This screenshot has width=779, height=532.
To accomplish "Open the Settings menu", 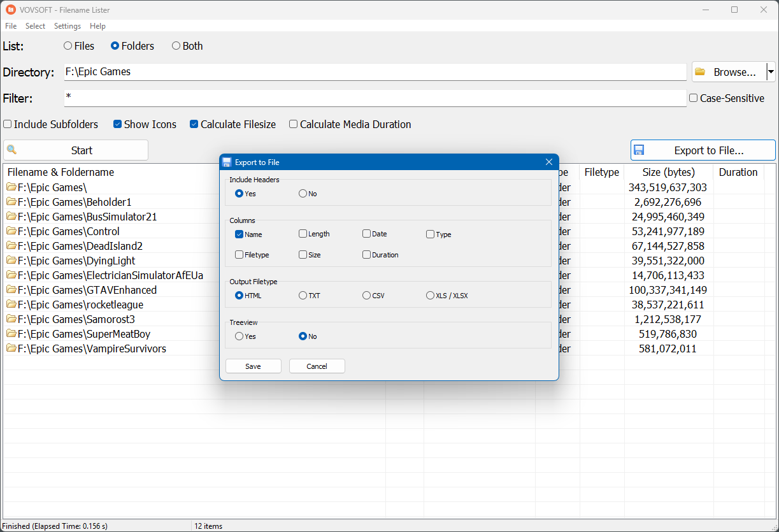I will click(x=67, y=26).
